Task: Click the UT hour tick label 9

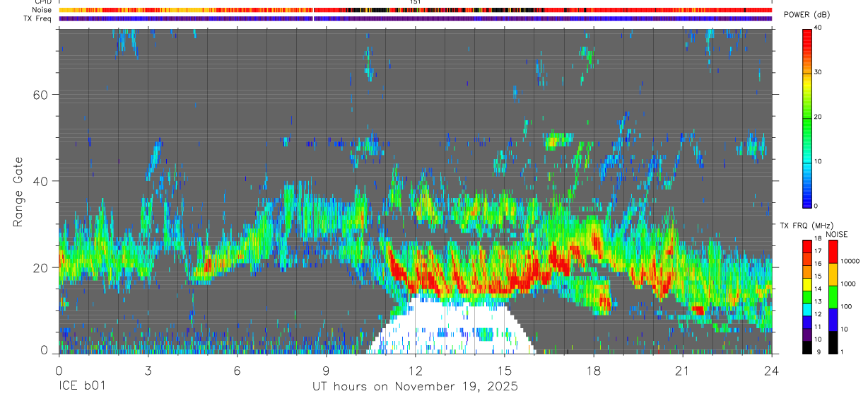Action: tap(326, 371)
